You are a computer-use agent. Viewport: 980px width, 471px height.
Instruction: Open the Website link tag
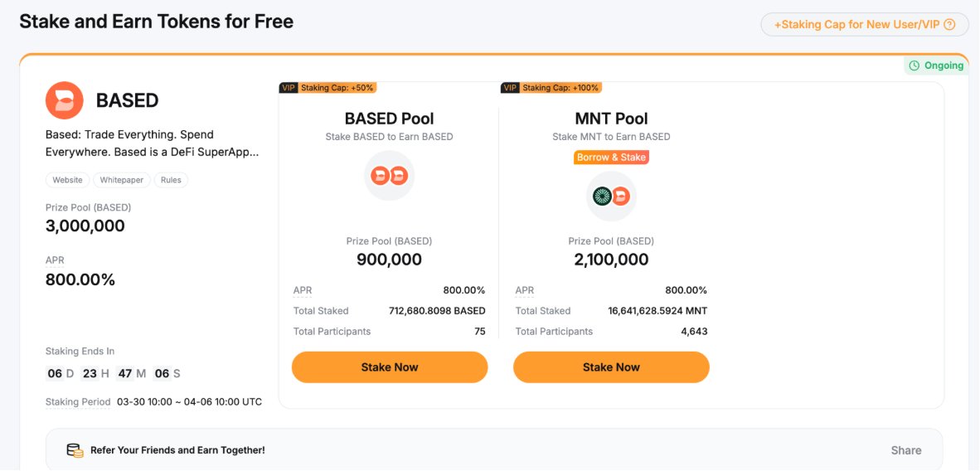(67, 180)
